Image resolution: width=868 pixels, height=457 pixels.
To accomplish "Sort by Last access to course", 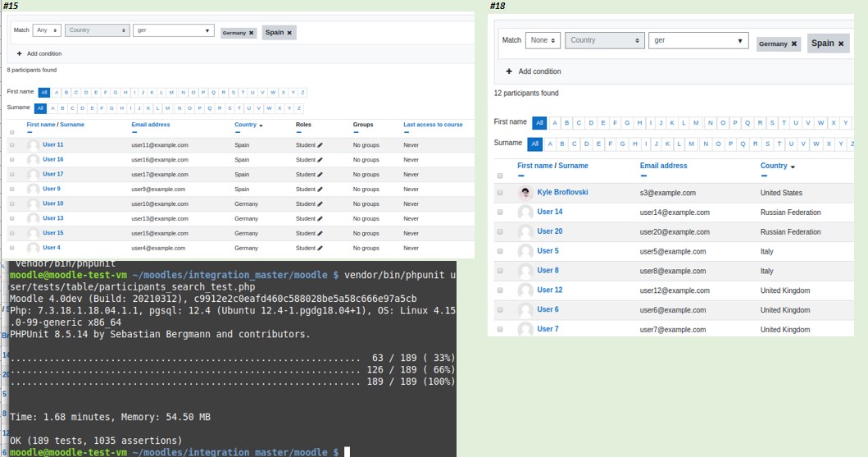I will [x=433, y=125].
